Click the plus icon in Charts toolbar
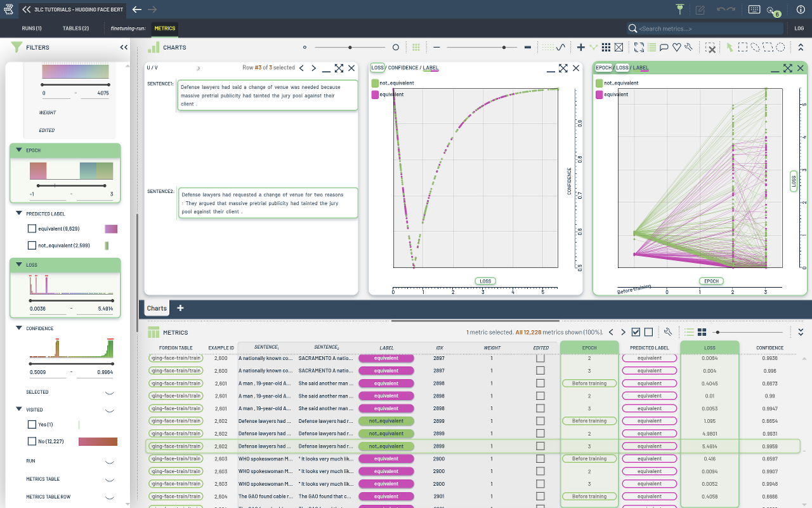812x508 pixels. click(580, 47)
